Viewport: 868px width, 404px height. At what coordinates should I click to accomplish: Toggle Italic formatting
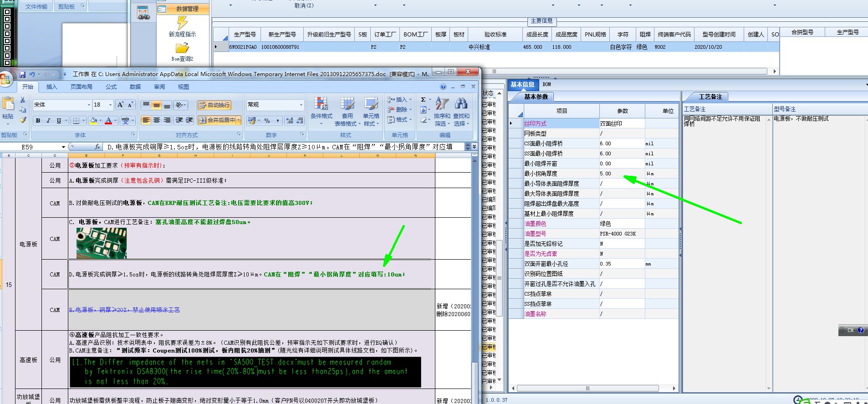point(48,121)
